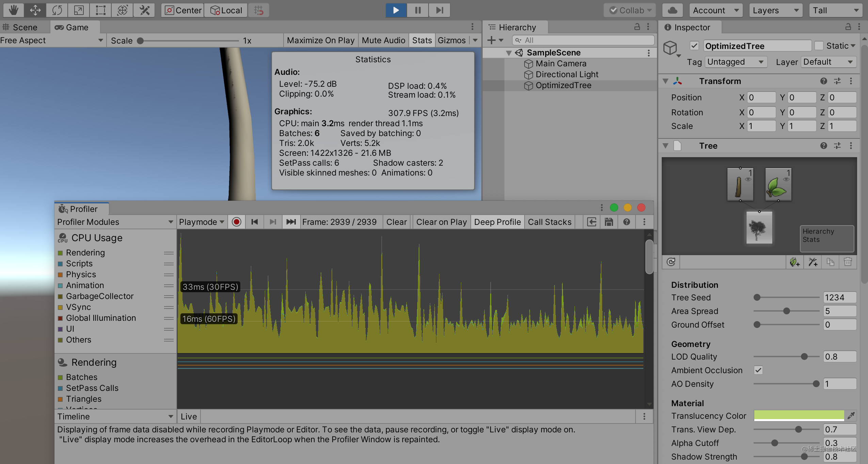Viewport: 868px width, 464px height.
Task: Pause the game playback
Action: coord(418,10)
